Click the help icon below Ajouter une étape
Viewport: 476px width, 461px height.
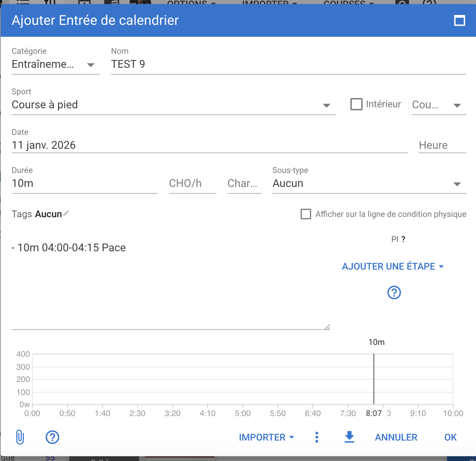(x=394, y=292)
